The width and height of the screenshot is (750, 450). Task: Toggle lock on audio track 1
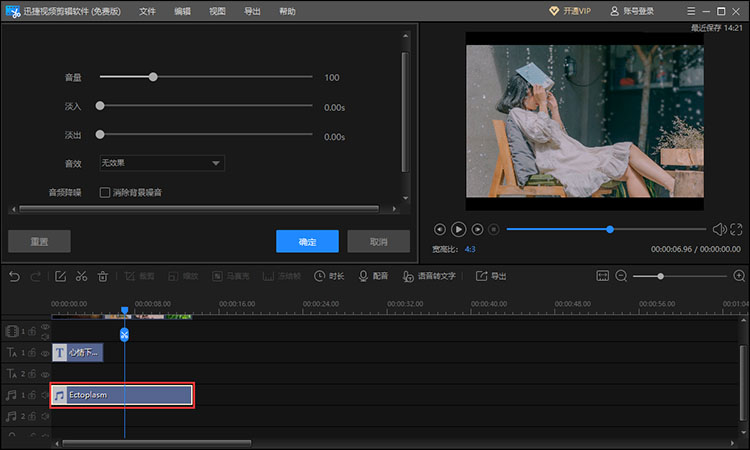click(x=32, y=395)
